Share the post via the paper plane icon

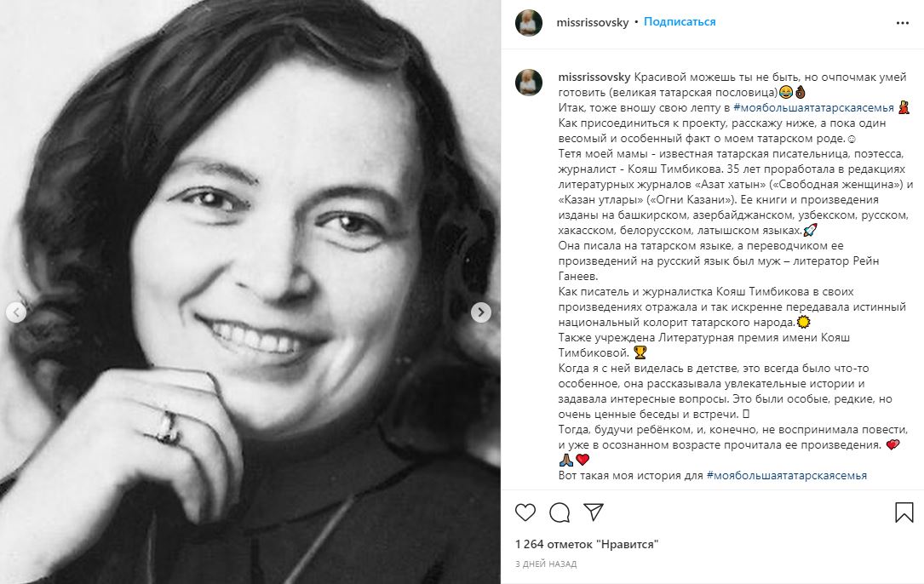tap(594, 512)
